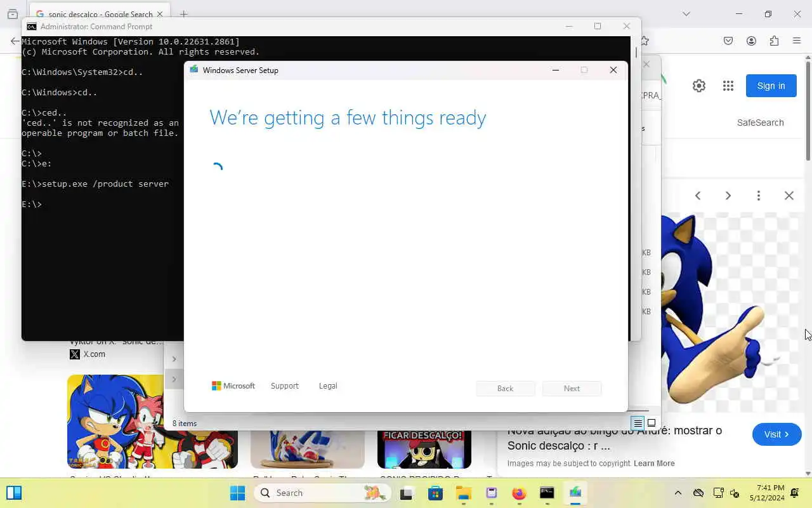The height and width of the screenshot is (508, 812).
Task: Click the Windows Server Setup title icon
Action: 193,70
